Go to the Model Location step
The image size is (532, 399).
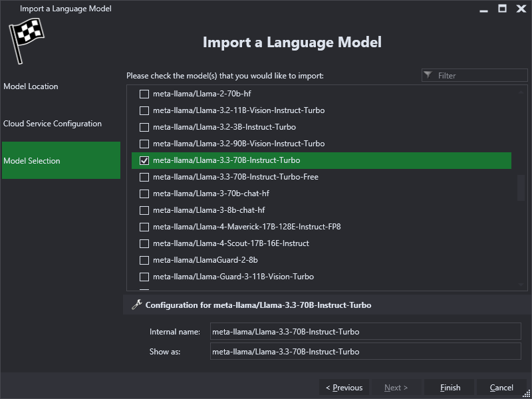(61, 86)
